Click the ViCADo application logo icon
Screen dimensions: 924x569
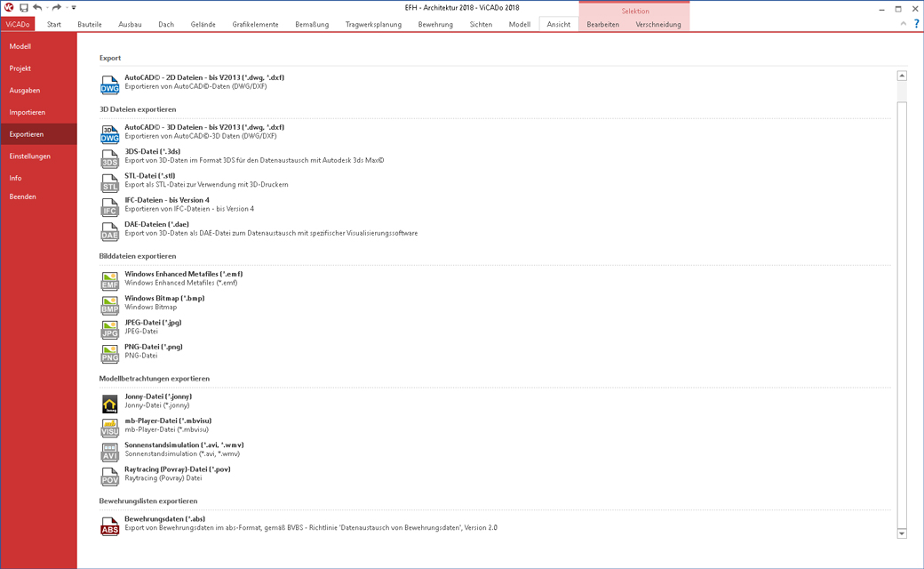point(9,8)
